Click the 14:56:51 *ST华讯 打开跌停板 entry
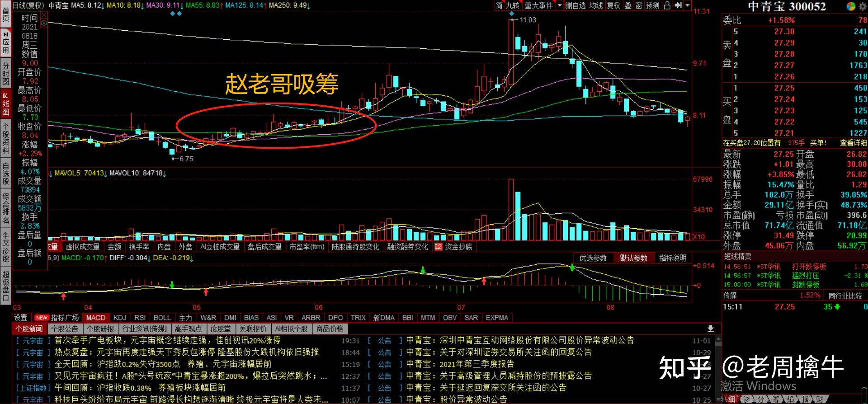The width and height of the screenshot is (868, 404). (x=795, y=267)
